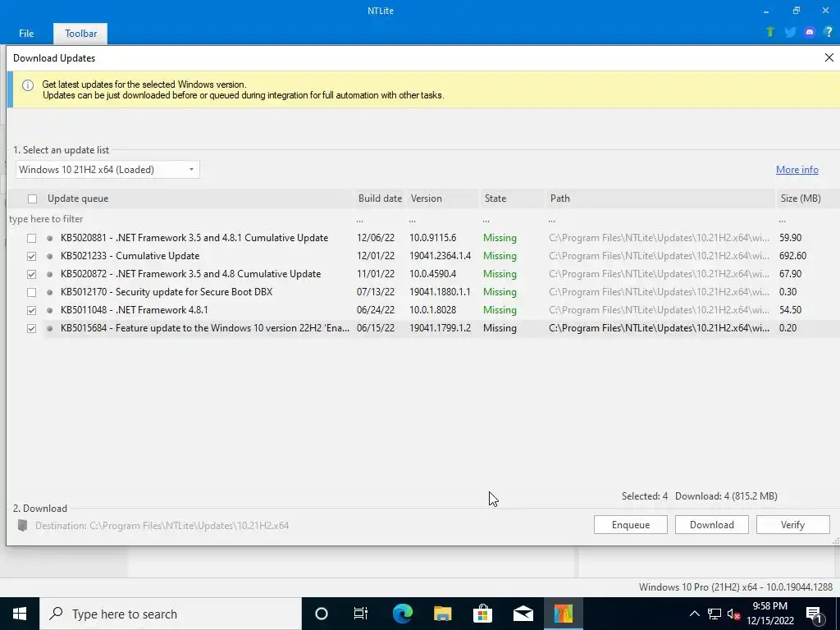Open Task View from taskbar
This screenshot has width=840, height=630.
click(x=361, y=614)
